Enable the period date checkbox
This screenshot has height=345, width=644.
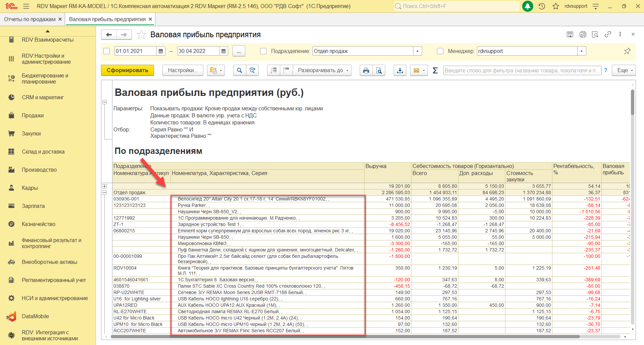pos(107,51)
